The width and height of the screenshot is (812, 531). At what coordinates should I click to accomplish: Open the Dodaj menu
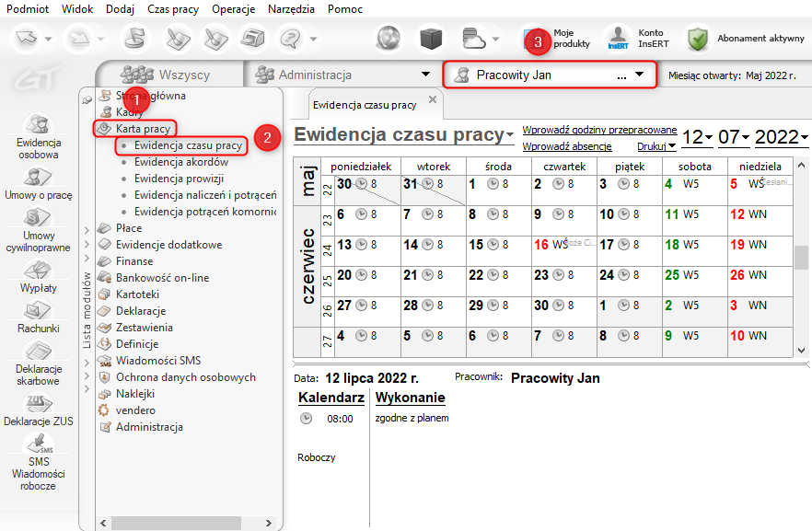pos(120,9)
